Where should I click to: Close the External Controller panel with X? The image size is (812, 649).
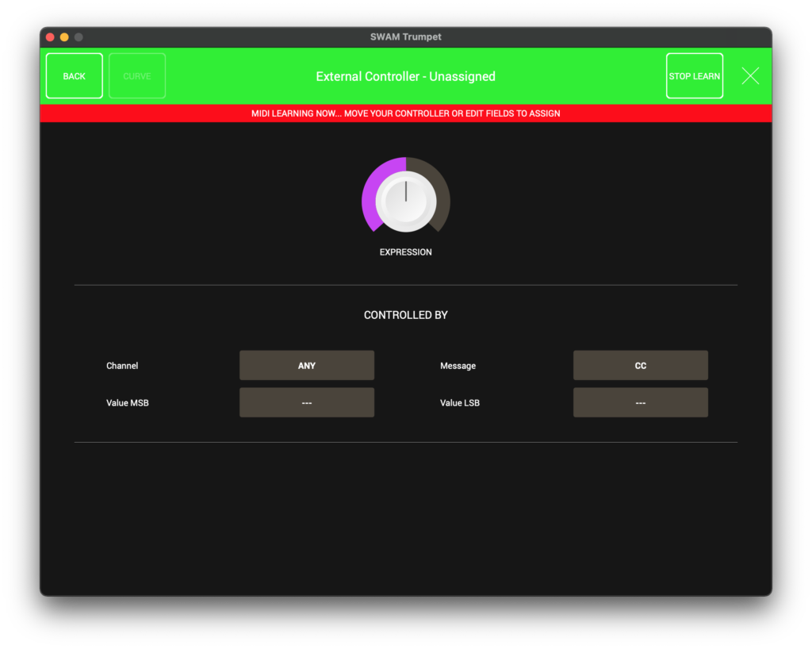(750, 76)
